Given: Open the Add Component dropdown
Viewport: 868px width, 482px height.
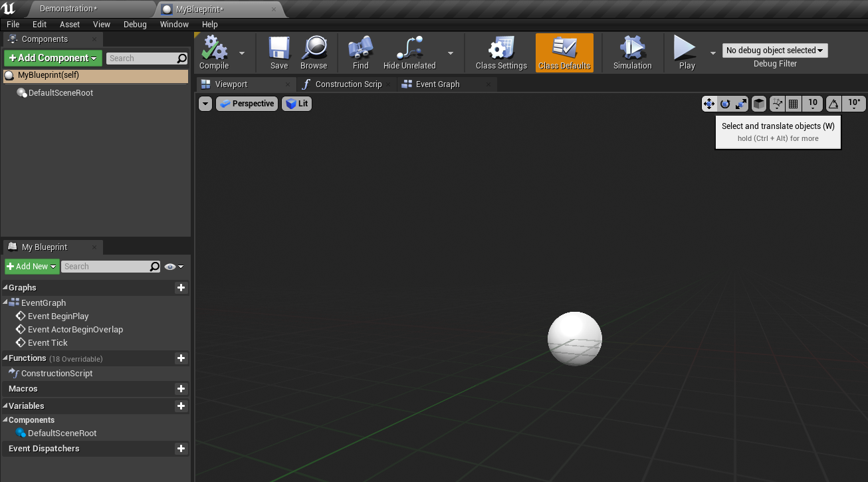Looking at the screenshot, I should [53, 59].
